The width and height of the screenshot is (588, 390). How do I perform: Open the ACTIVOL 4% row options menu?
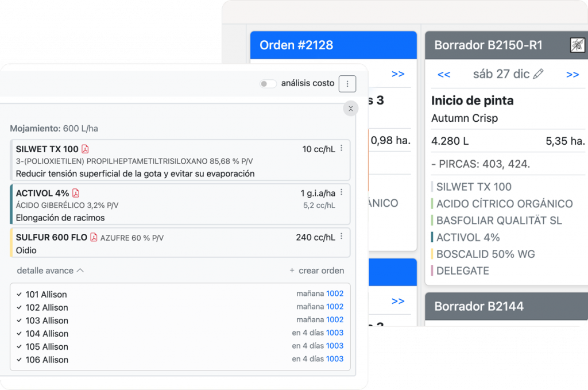[x=342, y=193]
